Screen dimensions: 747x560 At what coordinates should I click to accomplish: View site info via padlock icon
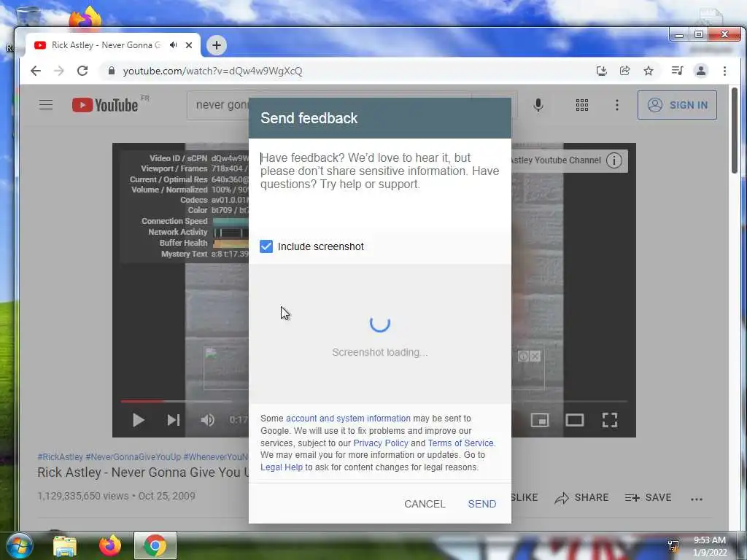(x=112, y=71)
